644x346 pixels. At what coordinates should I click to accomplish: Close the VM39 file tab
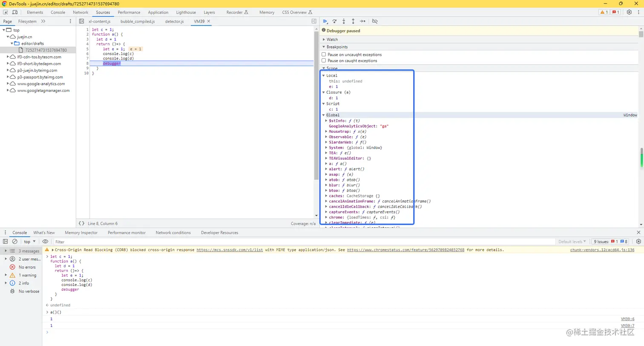[x=209, y=21]
